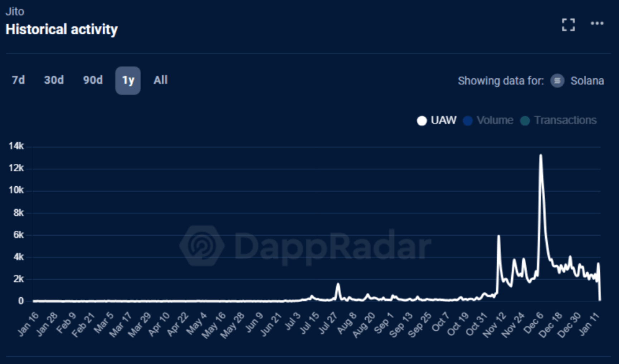The width and height of the screenshot is (619, 364).
Task: Click the Sep 1 x-axis label
Action: [x=384, y=323]
